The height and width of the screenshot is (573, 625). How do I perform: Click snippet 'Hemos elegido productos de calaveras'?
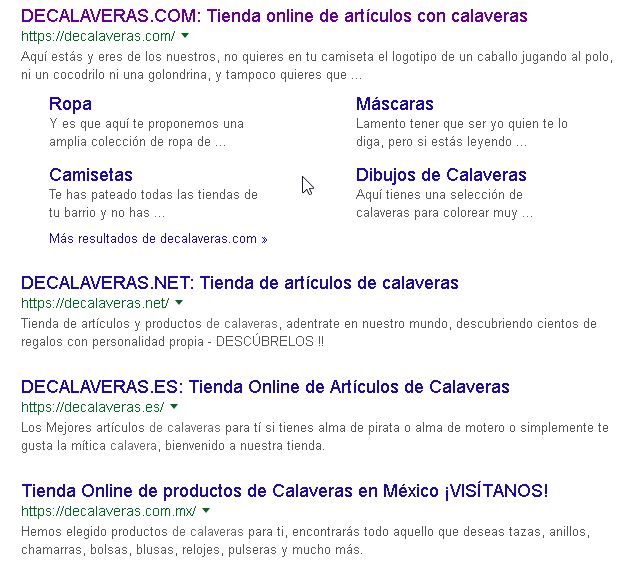pyautogui.click(x=305, y=541)
